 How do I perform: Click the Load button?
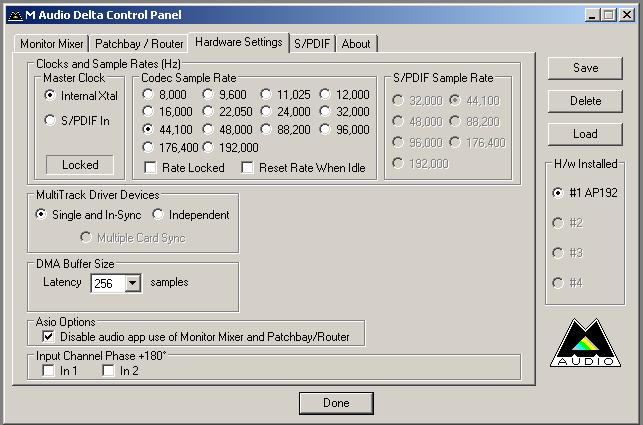[x=585, y=134]
